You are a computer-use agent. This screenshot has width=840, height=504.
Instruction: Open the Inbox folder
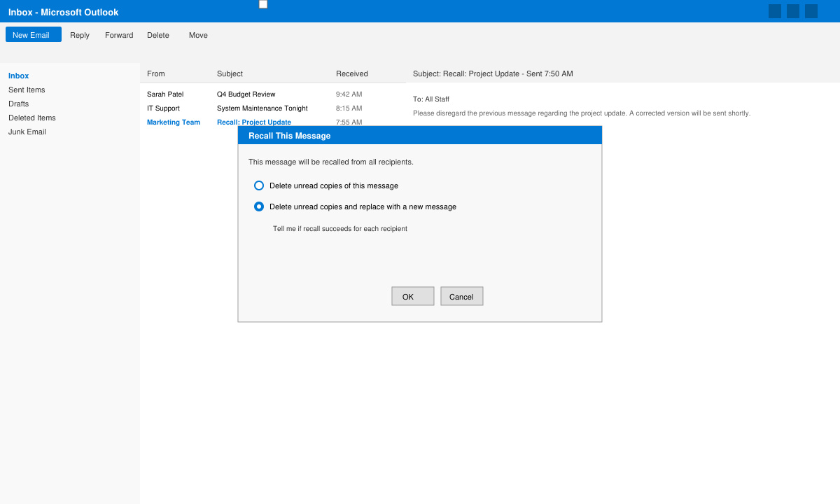click(19, 76)
